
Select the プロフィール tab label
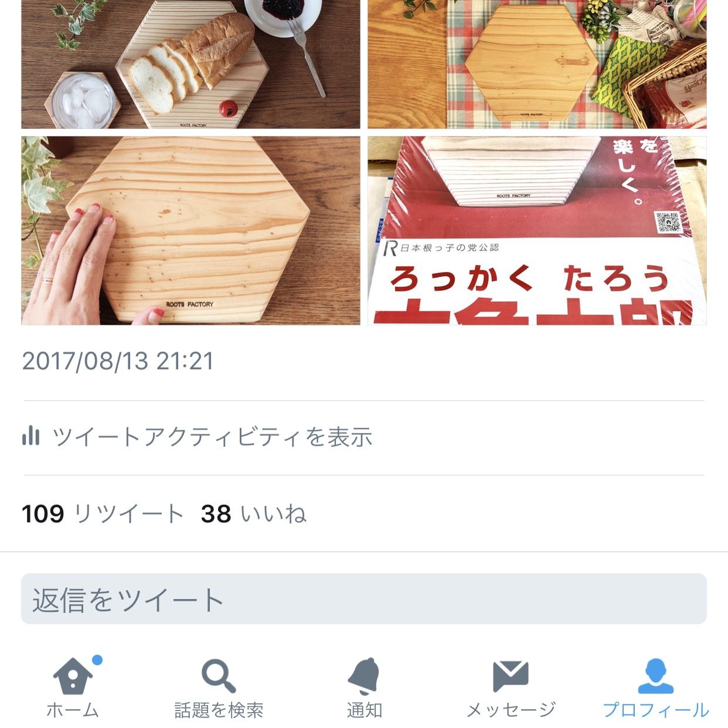(x=655, y=710)
